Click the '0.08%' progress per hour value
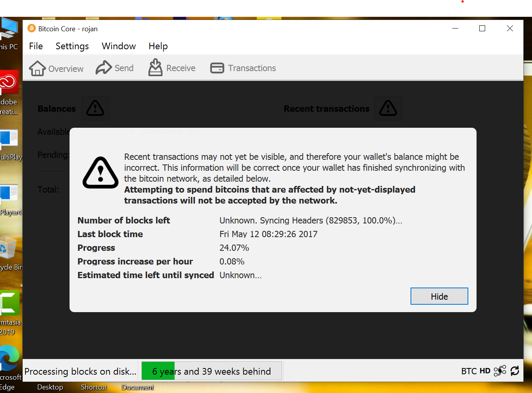Image resolution: width=532 pixels, height=393 pixels. pyautogui.click(x=232, y=261)
